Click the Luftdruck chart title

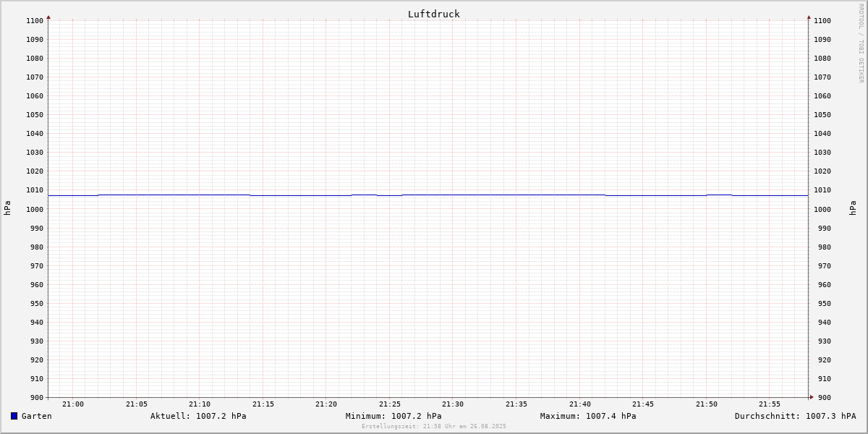point(434,14)
